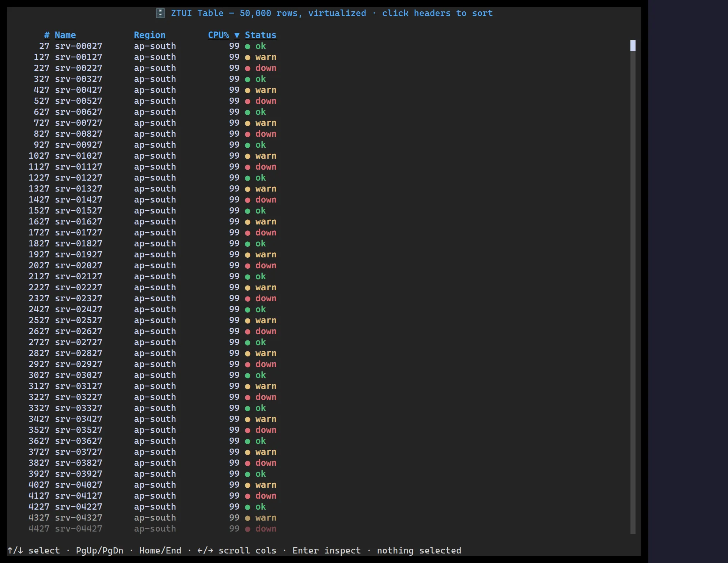
Task: Click red down dot of srv-04127
Action: 247,496
